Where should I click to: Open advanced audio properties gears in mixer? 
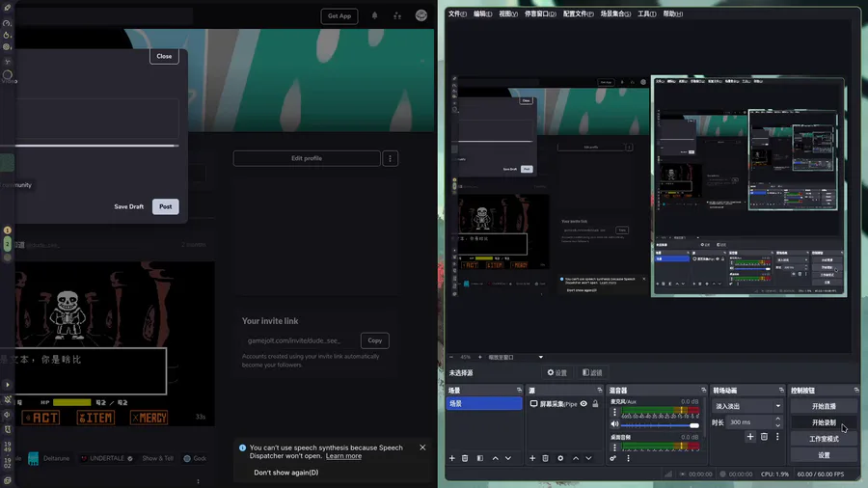[x=613, y=458]
